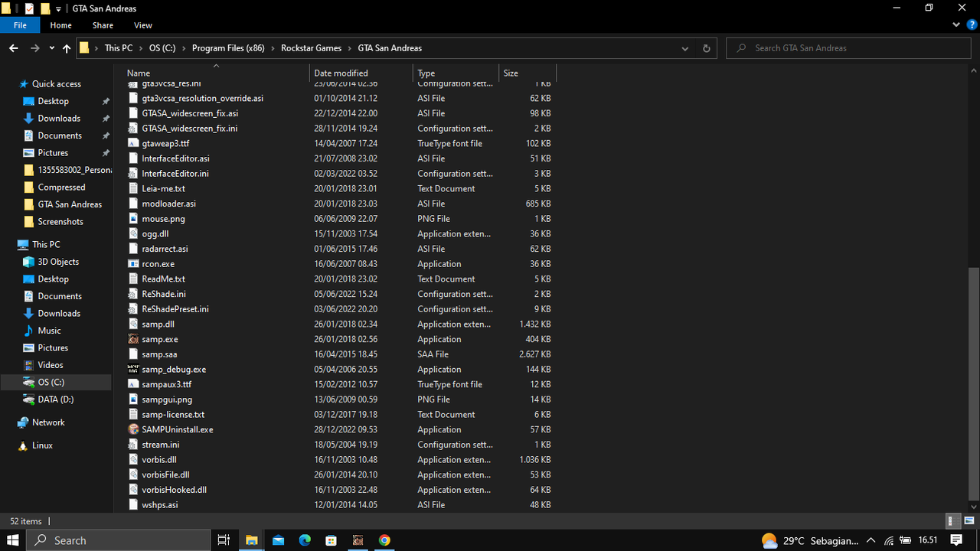
Task: Navigate to Rockstar Games in breadcrumb
Action: pyautogui.click(x=311, y=48)
